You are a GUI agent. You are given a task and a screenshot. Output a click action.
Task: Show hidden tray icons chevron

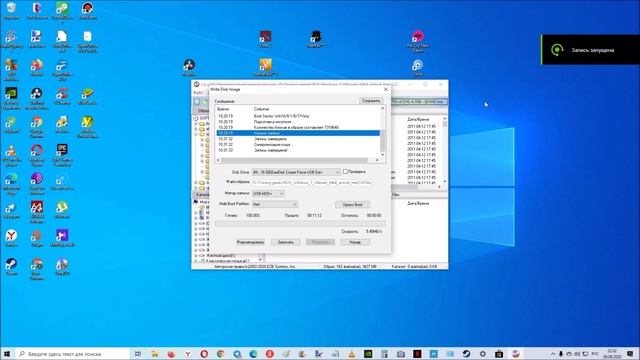pos(553,353)
